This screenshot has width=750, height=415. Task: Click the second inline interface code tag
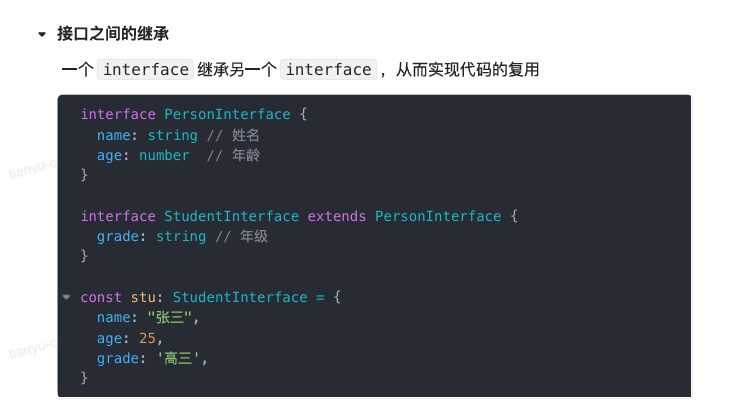pos(328,69)
